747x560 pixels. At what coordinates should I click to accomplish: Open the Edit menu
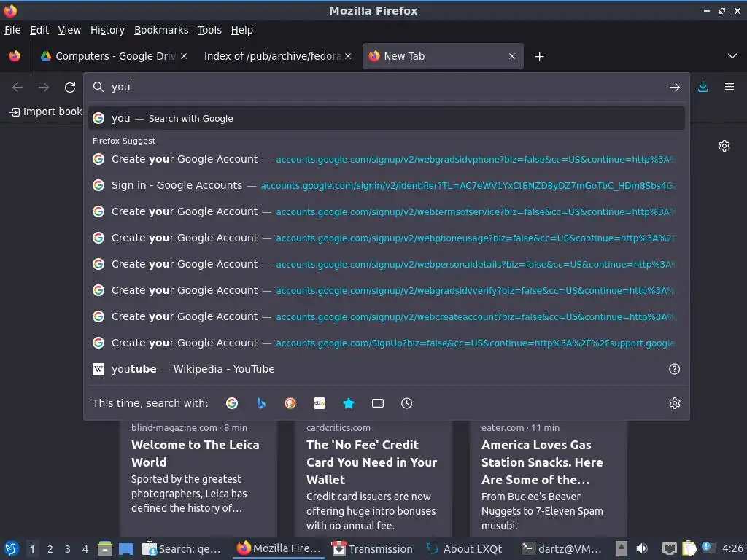(39, 30)
